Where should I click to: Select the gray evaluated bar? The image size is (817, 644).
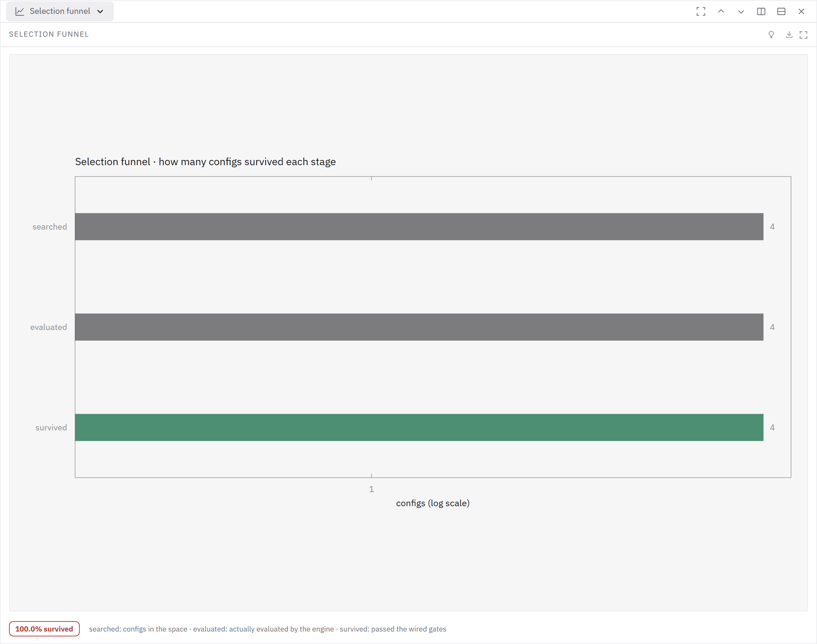pos(419,327)
